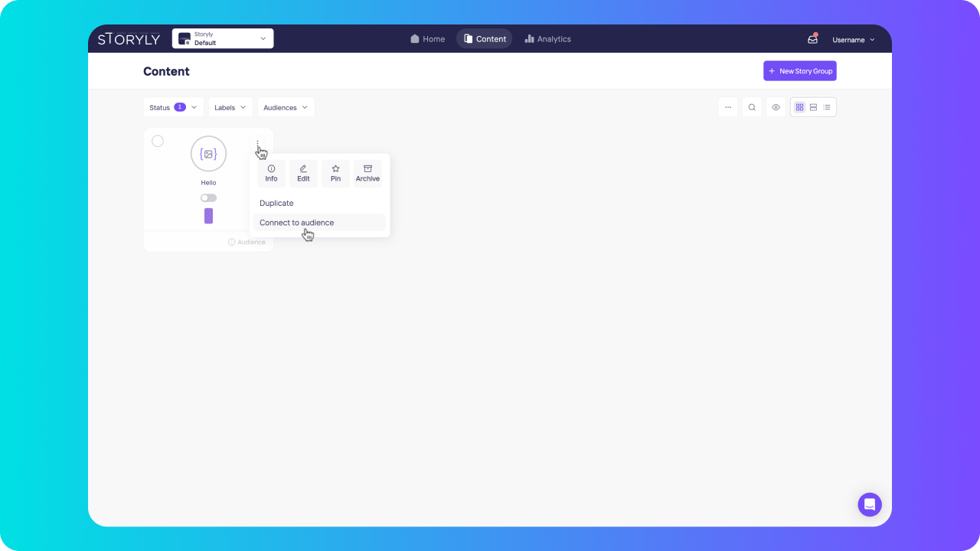Open the inbox notifications icon
The image size is (980, 551).
point(812,39)
